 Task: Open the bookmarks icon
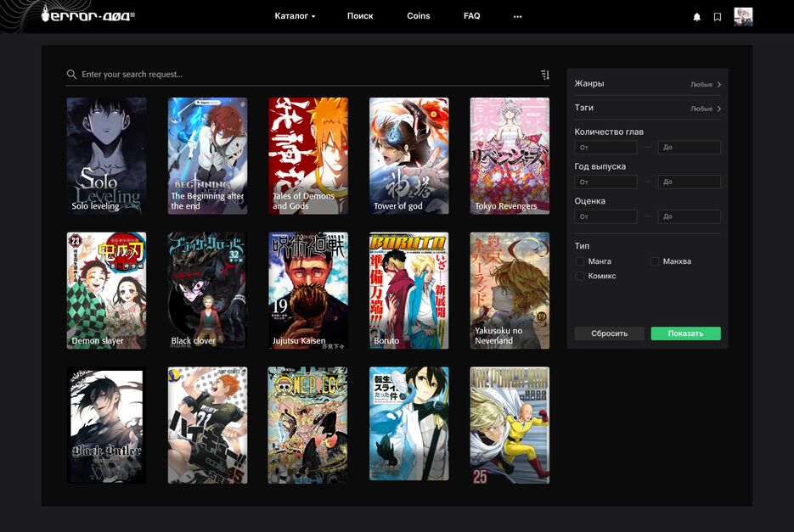click(717, 17)
